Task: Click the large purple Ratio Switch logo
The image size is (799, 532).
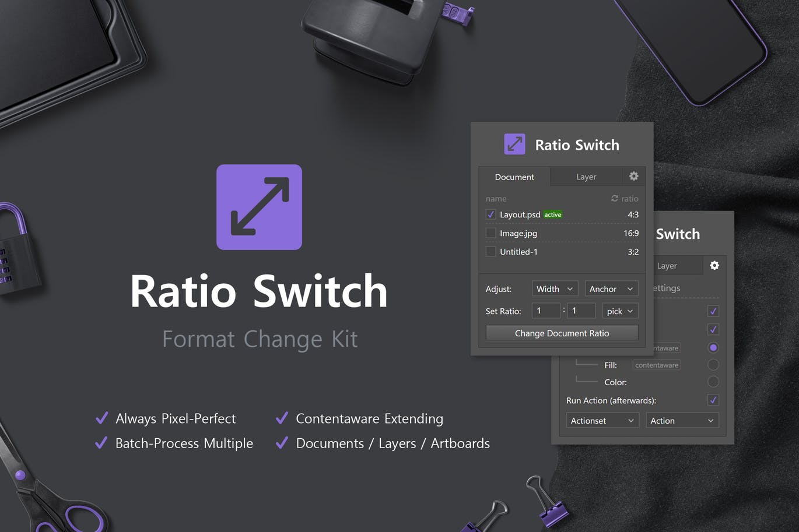Action: pos(259,207)
